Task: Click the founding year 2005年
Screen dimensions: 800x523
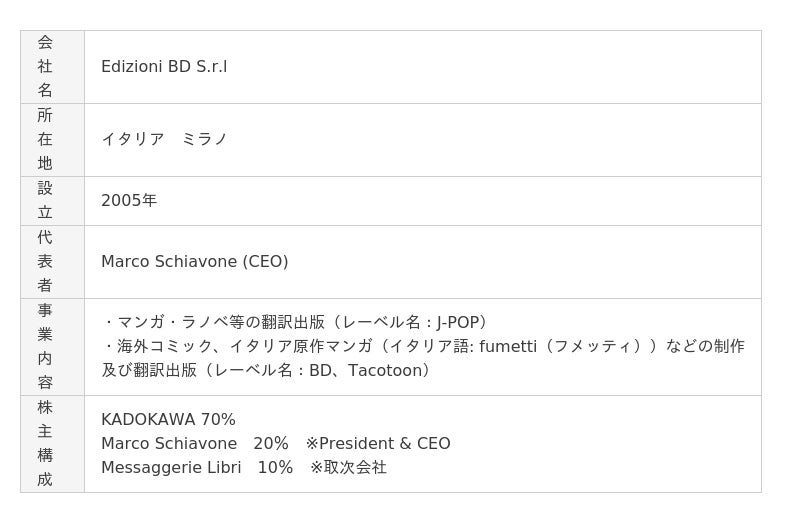Action: [x=129, y=201]
